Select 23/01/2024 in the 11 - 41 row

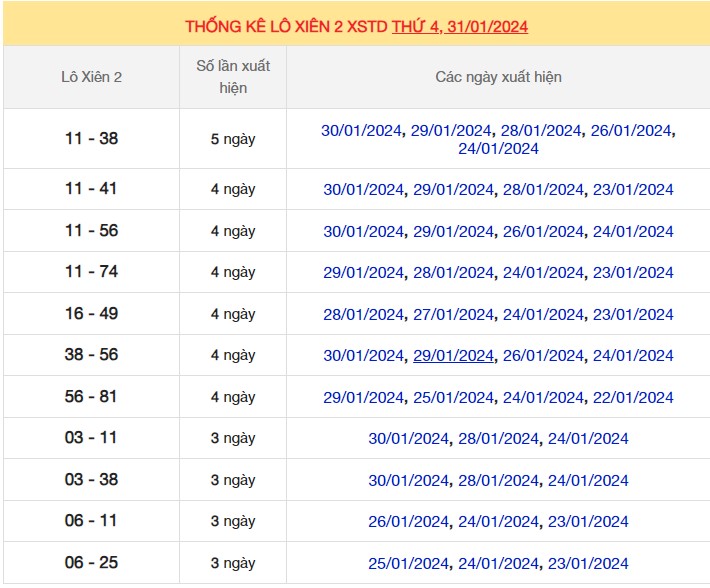click(633, 190)
